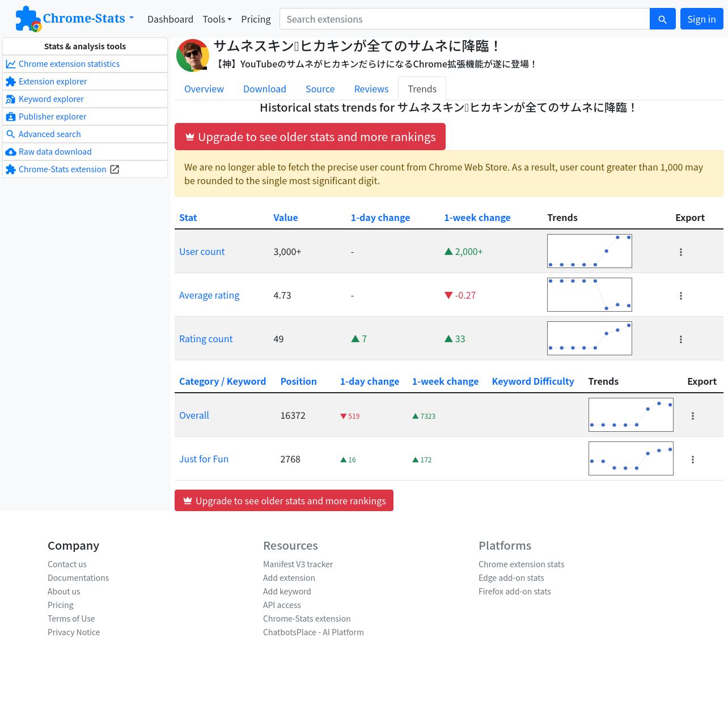Open the Edge add-on stats footer link
Viewport: 728px width, 714px height.
pos(511,578)
